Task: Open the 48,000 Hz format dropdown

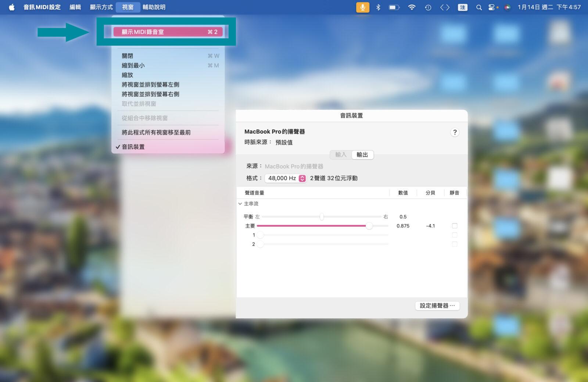Action: (x=286, y=178)
